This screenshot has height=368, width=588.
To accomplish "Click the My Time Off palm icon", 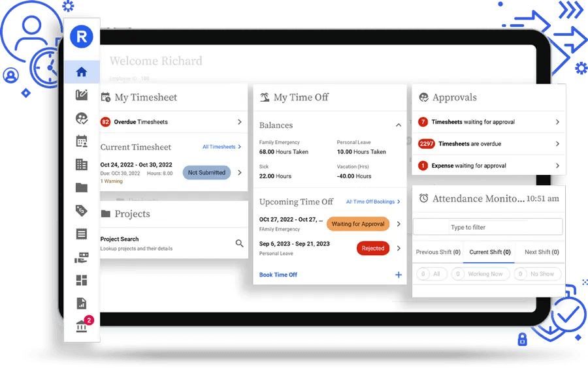I will pos(265,97).
